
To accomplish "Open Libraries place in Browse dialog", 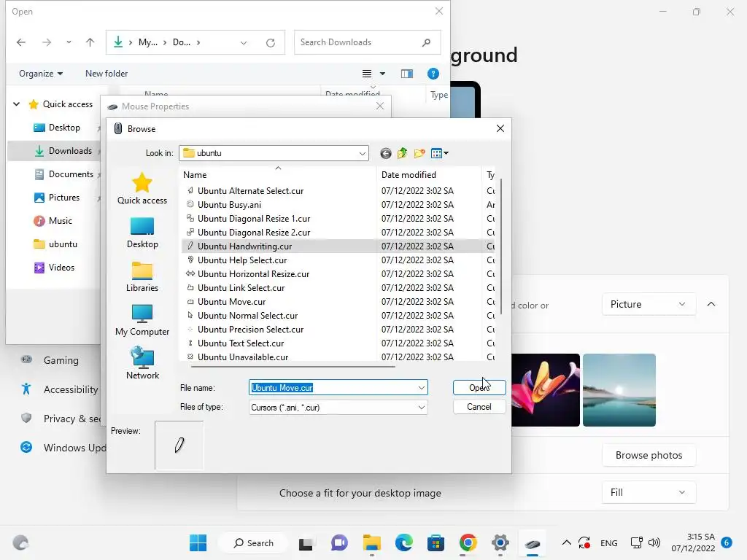I will click(x=142, y=276).
